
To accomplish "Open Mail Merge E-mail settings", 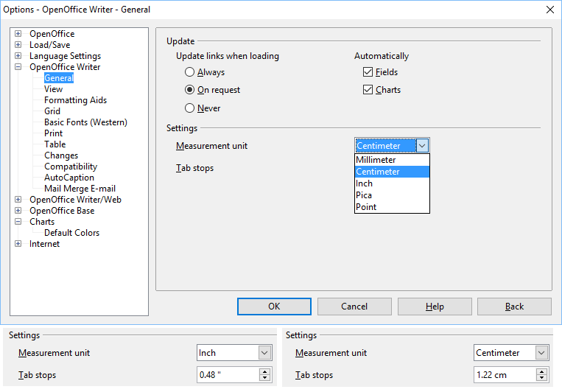I will coord(80,189).
